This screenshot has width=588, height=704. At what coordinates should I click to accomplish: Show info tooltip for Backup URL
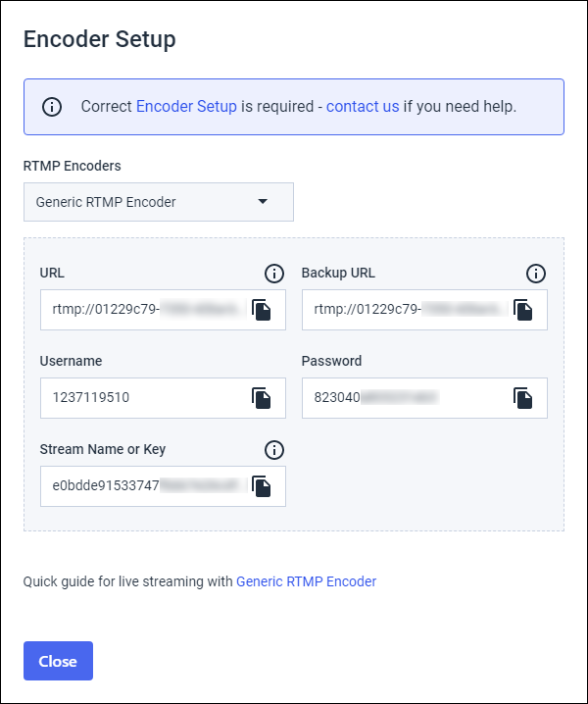pos(536,274)
